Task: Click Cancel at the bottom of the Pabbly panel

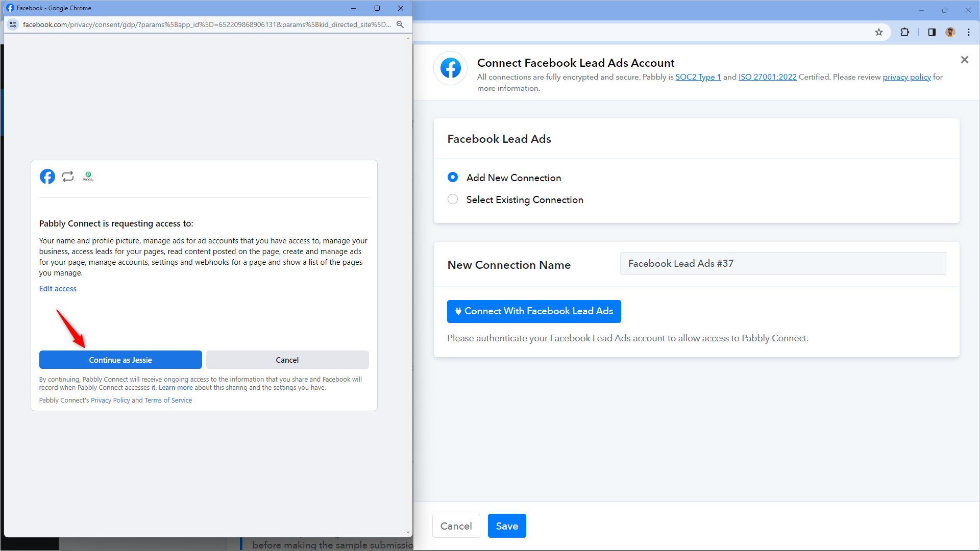Action: pyautogui.click(x=456, y=526)
